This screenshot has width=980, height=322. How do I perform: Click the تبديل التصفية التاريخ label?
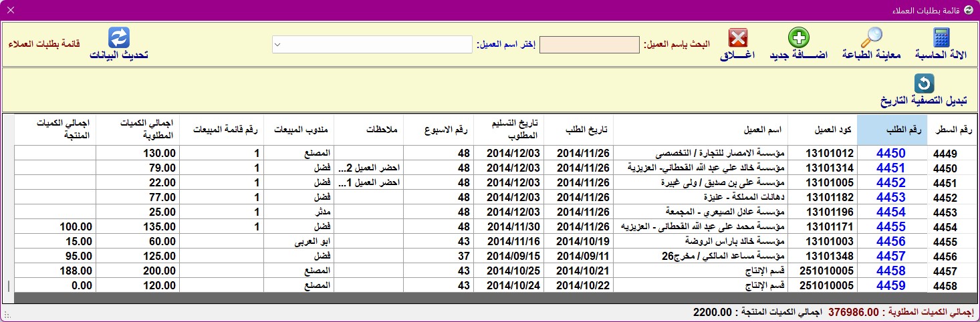924,101
